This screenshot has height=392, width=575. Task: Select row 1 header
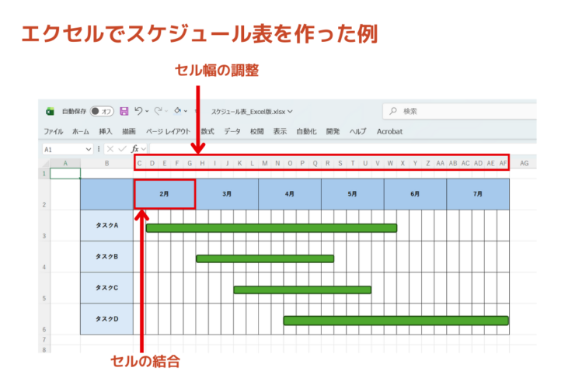[44, 173]
